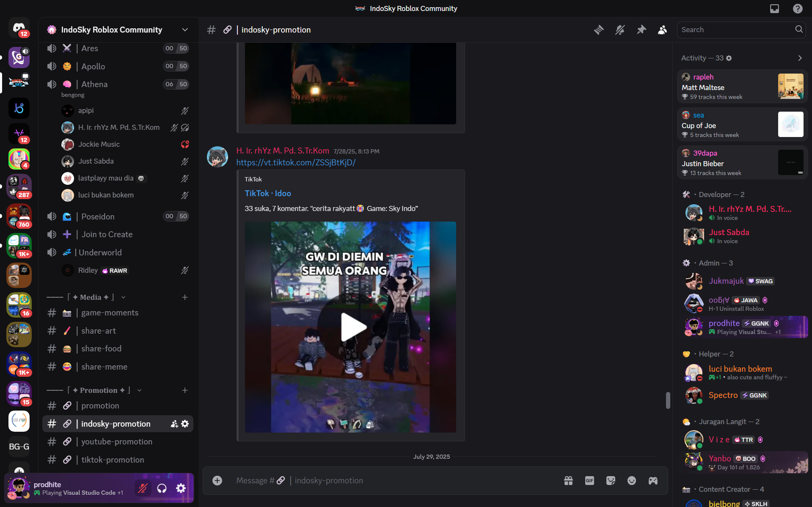This screenshot has height=507, width=812.
Task: Open the share-meme channel
Action: (x=118, y=367)
